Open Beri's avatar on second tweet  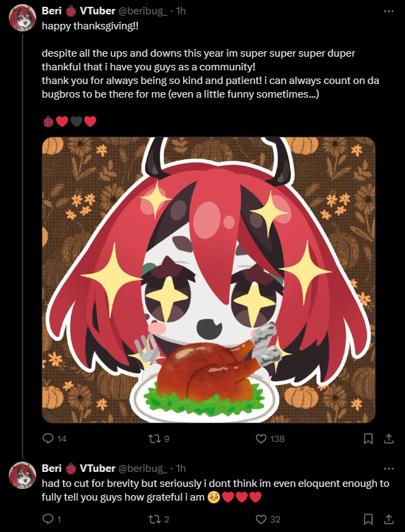[x=23, y=475]
